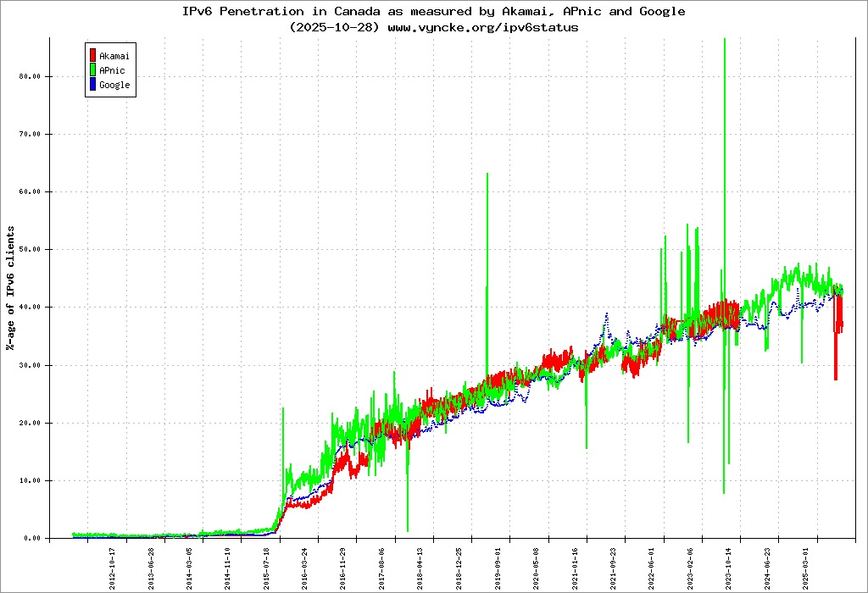This screenshot has height=593, width=868.
Task: Click the tallest green APnic spike peak
Action: tap(724, 40)
